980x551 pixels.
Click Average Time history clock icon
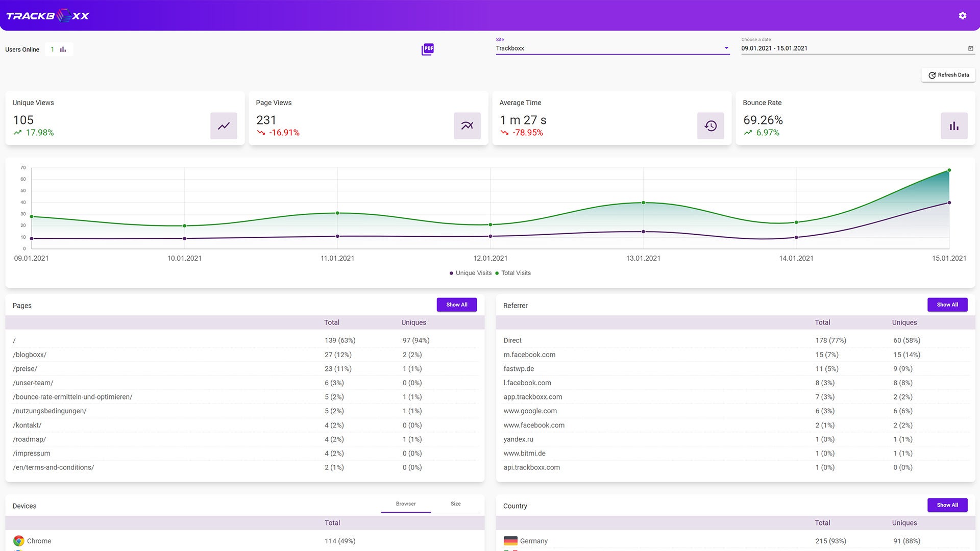pyautogui.click(x=710, y=126)
